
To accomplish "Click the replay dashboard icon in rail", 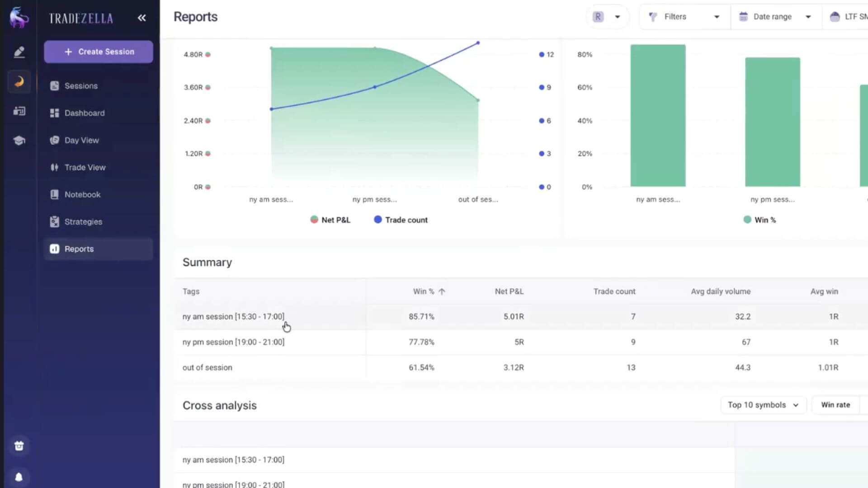I will 19,111.
